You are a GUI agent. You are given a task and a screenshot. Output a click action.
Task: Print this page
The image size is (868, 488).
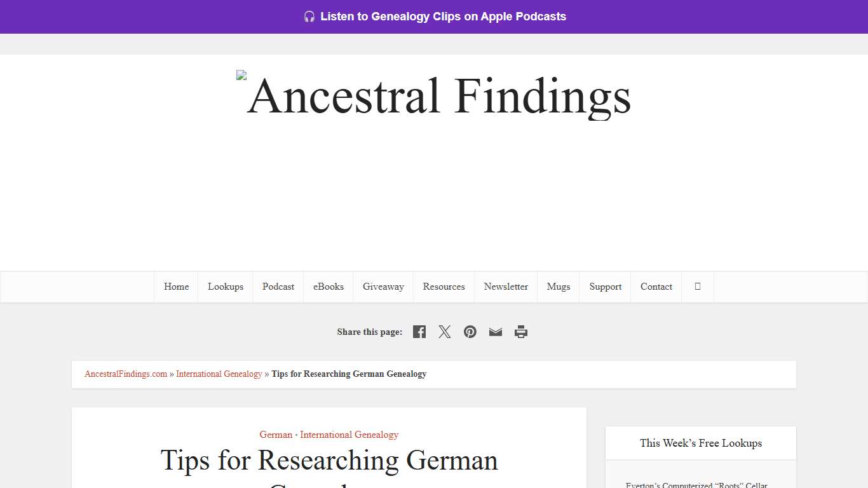(x=521, y=331)
